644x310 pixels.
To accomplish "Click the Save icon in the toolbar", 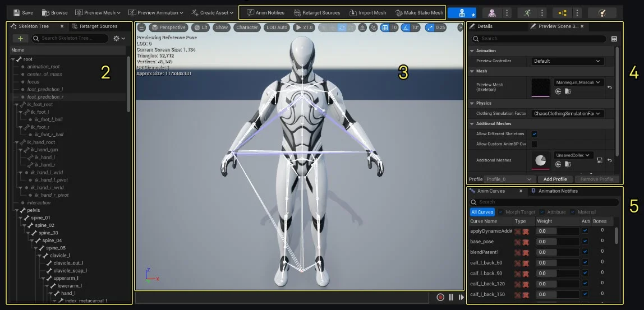I will pos(16,12).
